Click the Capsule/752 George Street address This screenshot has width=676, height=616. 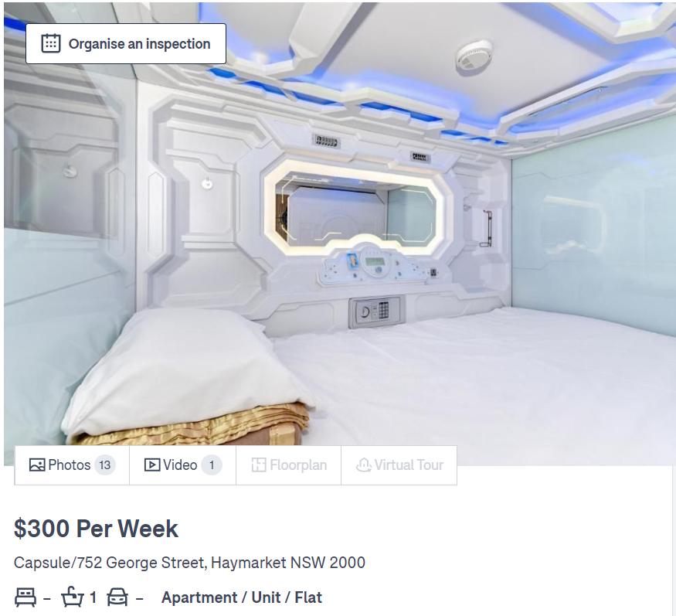(190, 563)
